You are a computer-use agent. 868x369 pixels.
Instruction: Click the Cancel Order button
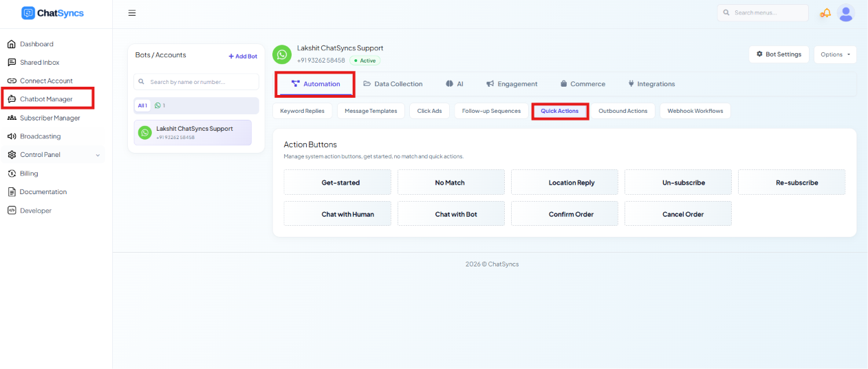pyautogui.click(x=678, y=214)
